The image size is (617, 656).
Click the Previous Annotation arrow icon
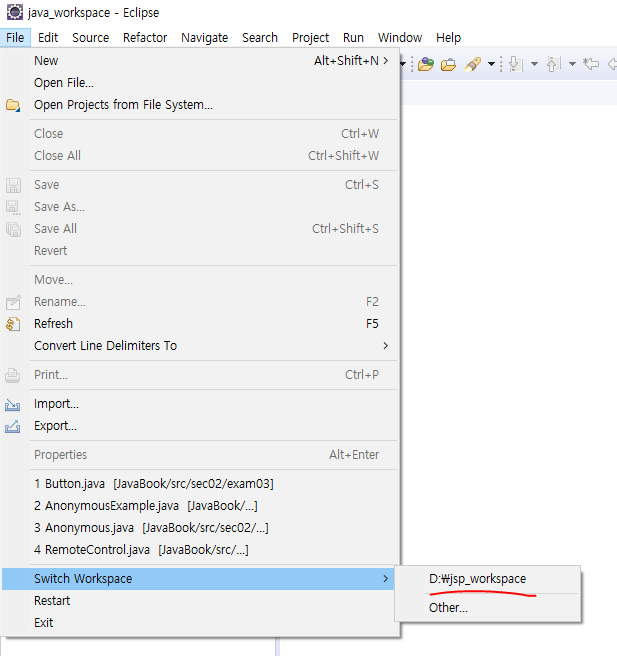click(554, 64)
